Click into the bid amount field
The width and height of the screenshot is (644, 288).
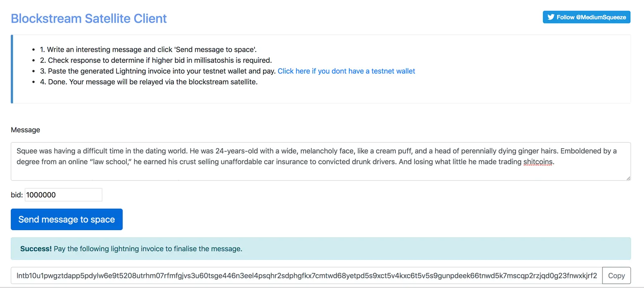pyautogui.click(x=63, y=195)
